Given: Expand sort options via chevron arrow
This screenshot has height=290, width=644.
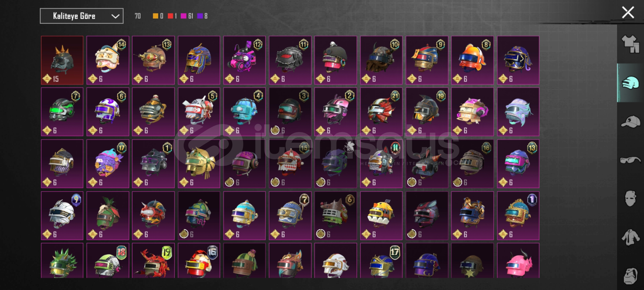Looking at the screenshot, I should (115, 16).
